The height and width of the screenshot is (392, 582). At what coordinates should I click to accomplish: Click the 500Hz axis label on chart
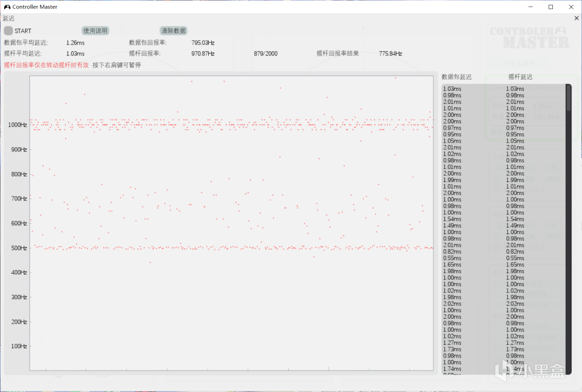point(19,248)
